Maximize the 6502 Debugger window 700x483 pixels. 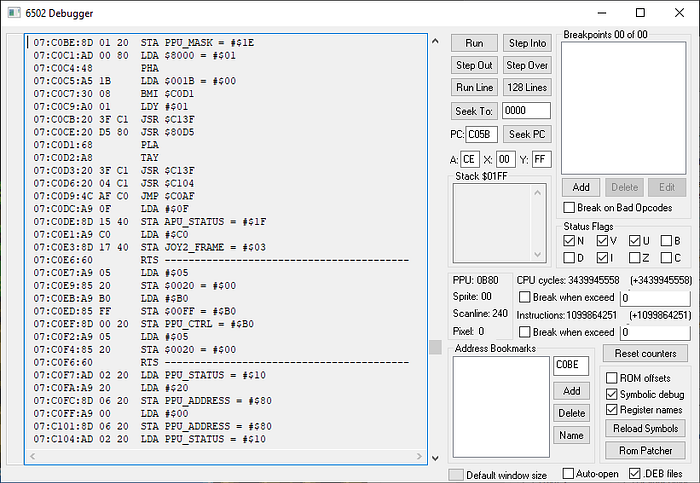point(640,12)
